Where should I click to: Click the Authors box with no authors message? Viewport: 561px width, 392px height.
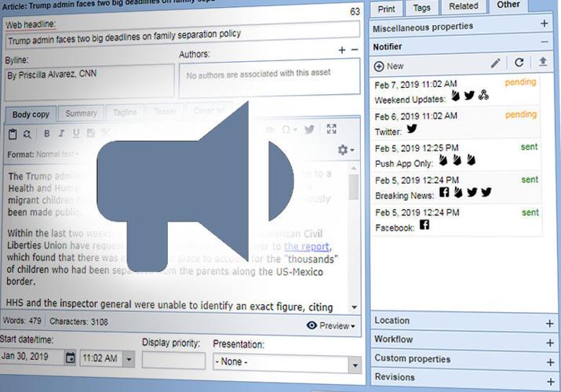click(269, 78)
